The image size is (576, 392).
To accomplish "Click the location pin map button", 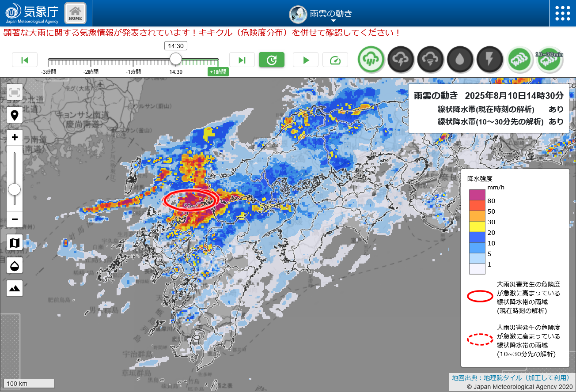I will pos(15,116).
